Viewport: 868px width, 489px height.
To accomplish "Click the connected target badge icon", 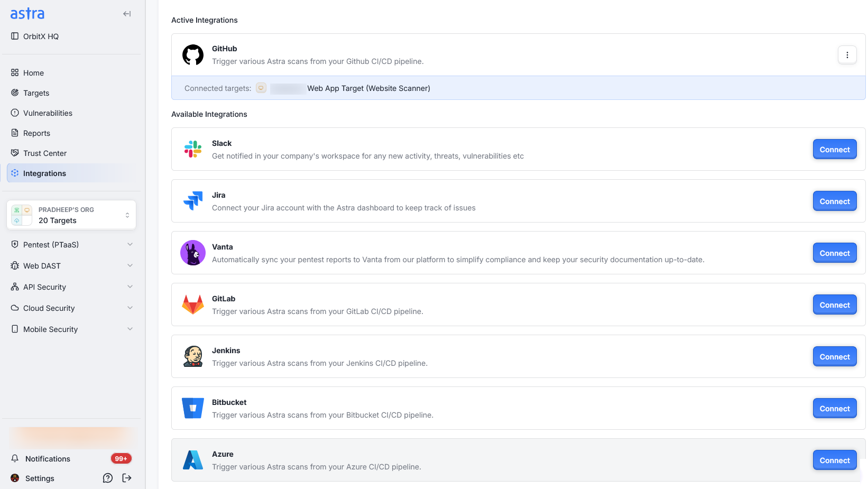I will click(261, 88).
